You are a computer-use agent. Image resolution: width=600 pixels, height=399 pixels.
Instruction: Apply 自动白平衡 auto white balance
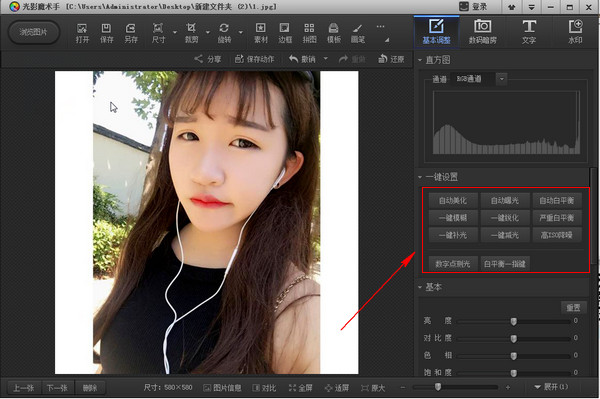pos(557,200)
